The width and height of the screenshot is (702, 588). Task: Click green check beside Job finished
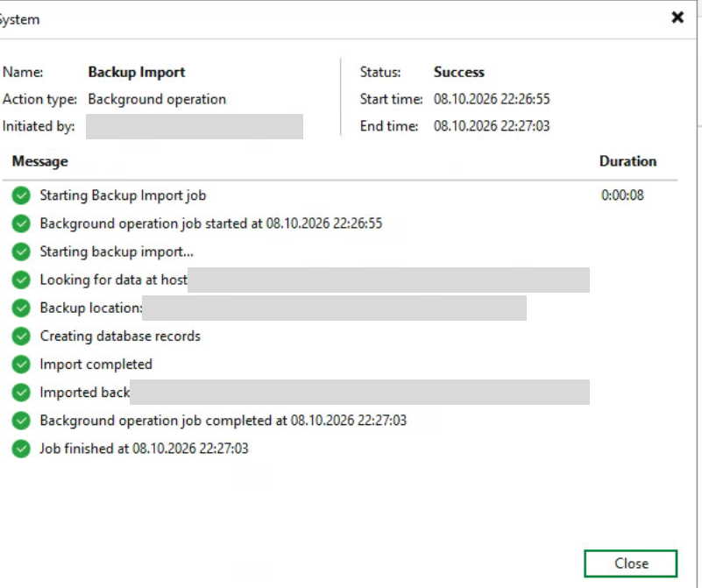coord(21,449)
